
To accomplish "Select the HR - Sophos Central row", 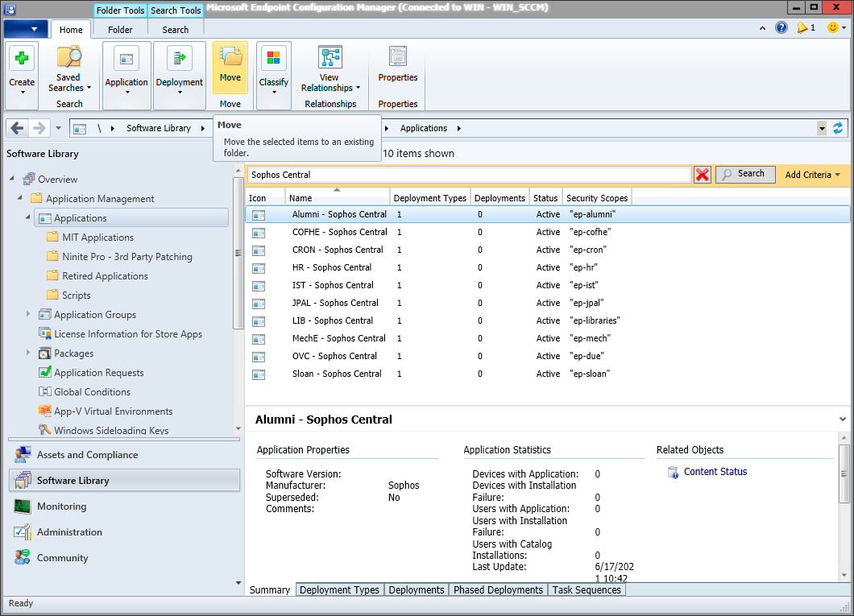I will pos(547,267).
